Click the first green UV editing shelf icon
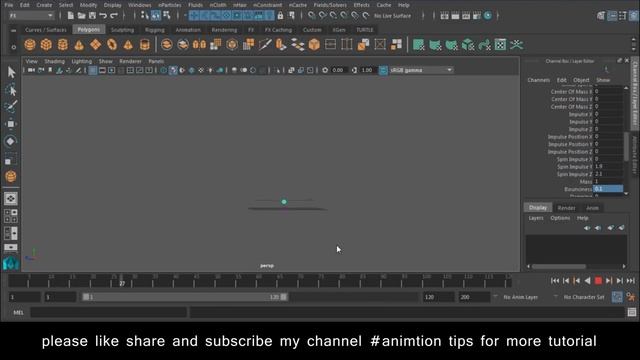This screenshot has width=640, height=360. click(x=418, y=44)
